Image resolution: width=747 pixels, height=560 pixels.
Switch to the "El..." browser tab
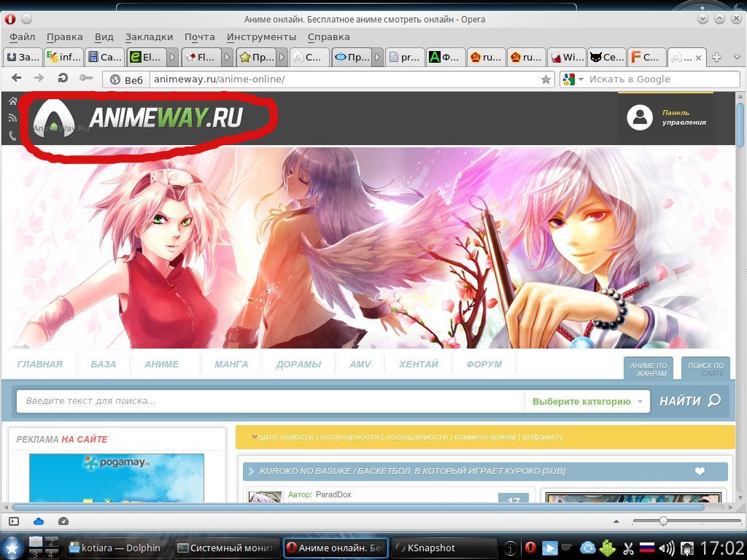(x=147, y=57)
